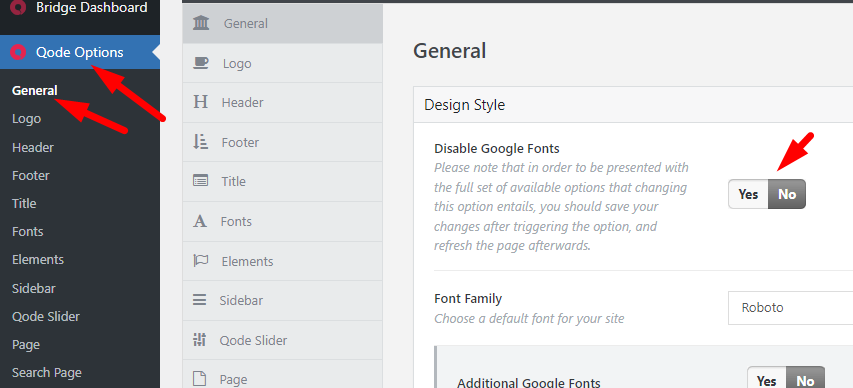Viewport: 853px width, 388px height.
Task: Click the Qode Options circle icon
Action: 18,52
